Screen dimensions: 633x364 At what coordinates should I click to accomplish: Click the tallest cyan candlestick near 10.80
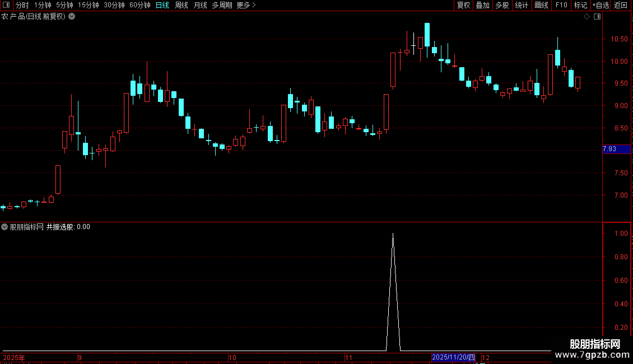coord(427,35)
